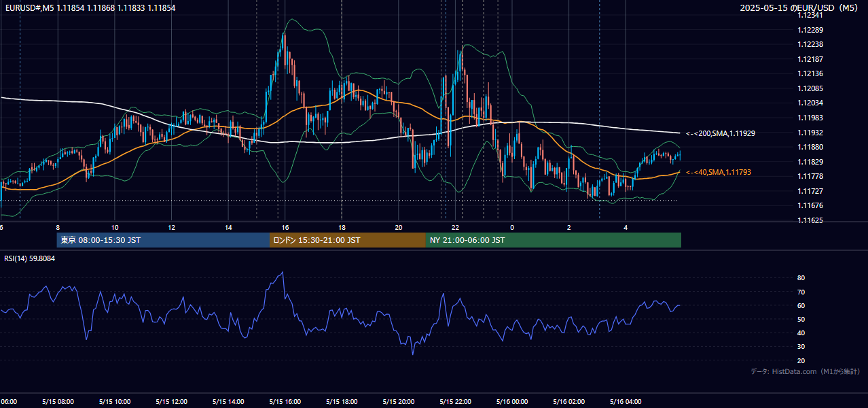Click the 5/15 18:00 bottom time label
The height and width of the screenshot is (408, 868).
pyautogui.click(x=342, y=402)
